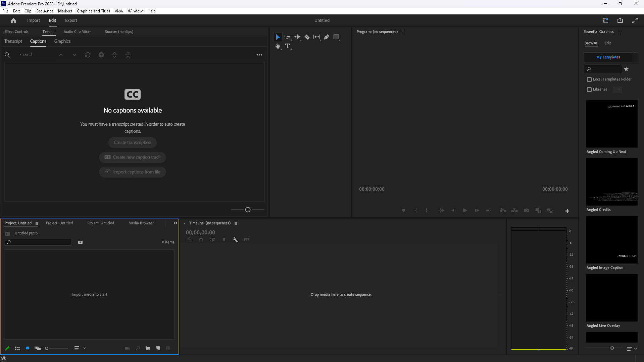The height and width of the screenshot is (362, 644).
Task: Open Quick Export share icon
Action: coord(620,20)
